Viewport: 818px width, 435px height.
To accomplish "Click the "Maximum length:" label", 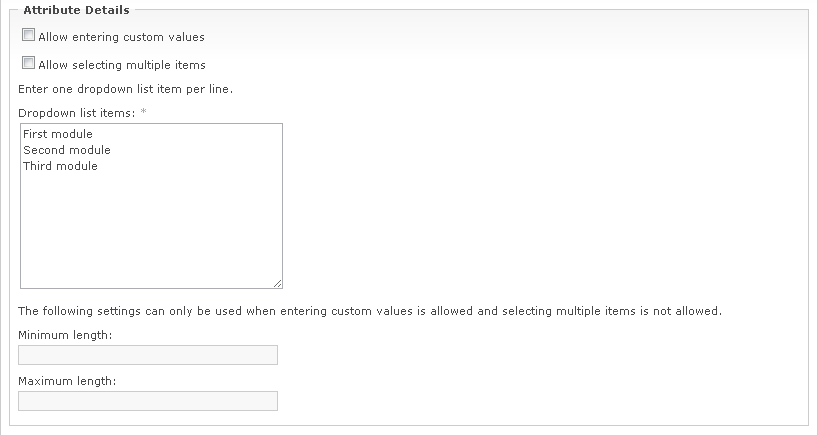I will click(x=66, y=380).
